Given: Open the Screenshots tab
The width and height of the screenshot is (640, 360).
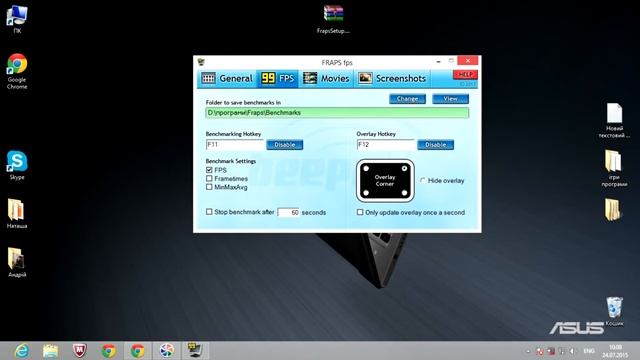Looking at the screenshot, I should pyautogui.click(x=392, y=78).
